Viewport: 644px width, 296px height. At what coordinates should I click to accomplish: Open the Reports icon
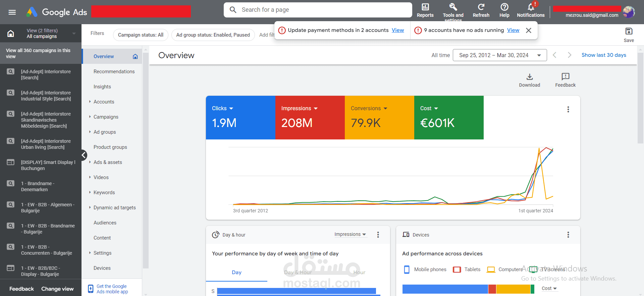425,10
